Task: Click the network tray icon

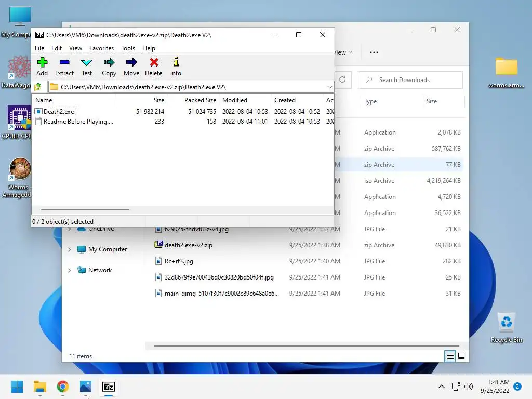Action: [x=456, y=387]
